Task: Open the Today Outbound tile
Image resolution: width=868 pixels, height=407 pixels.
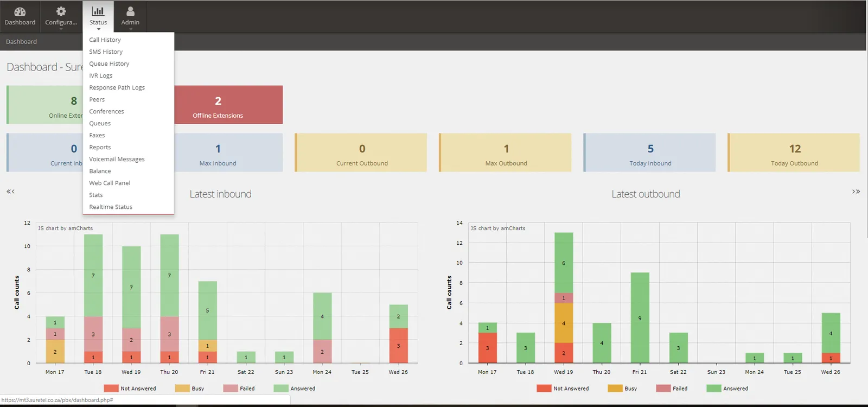Action: (794, 152)
